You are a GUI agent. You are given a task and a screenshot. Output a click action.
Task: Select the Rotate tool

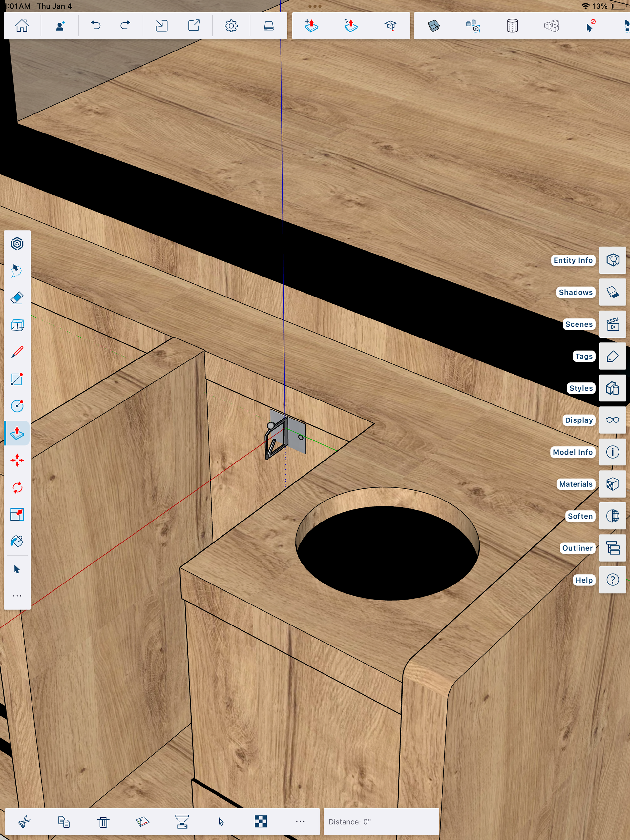[x=17, y=487]
